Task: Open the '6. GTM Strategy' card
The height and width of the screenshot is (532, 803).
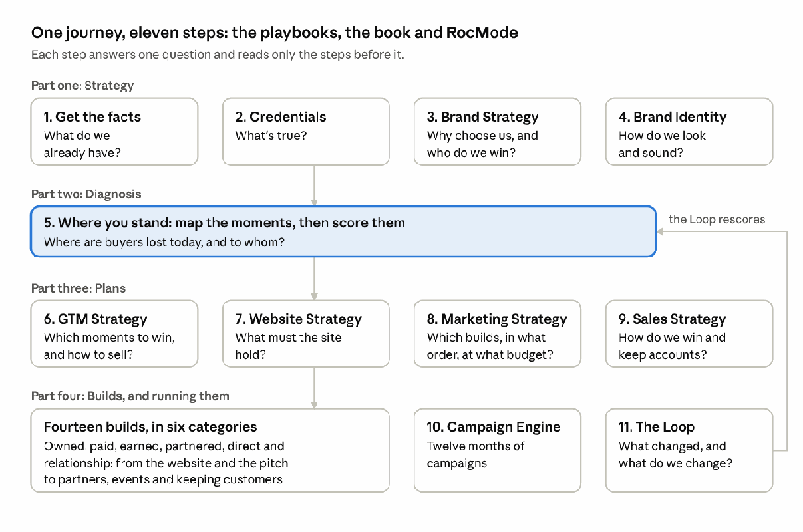Action: click(114, 334)
